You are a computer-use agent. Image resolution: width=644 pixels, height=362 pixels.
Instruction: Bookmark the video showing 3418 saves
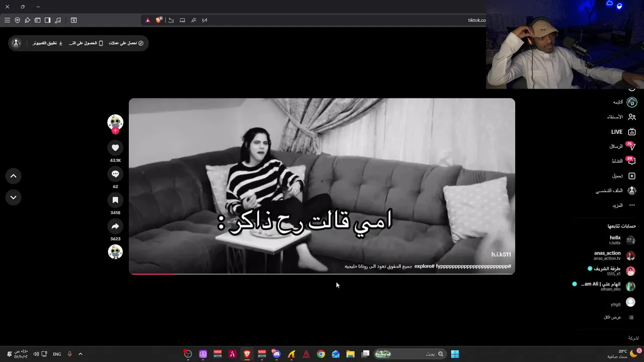click(x=115, y=200)
